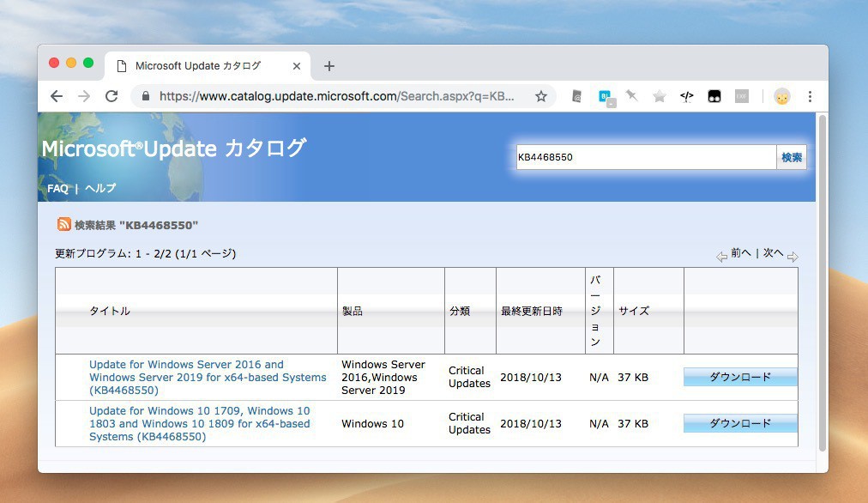The image size is (868, 503).
Task: Click the EXIF extension icon
Action: pyautogui.click(x=741, y=97)
